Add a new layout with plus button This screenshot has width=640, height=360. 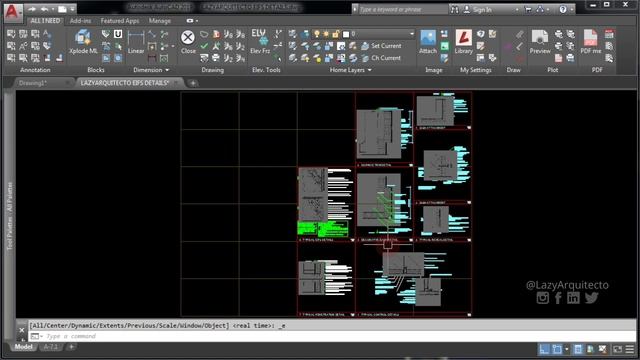pyautogui.click(x=71, y=347)
